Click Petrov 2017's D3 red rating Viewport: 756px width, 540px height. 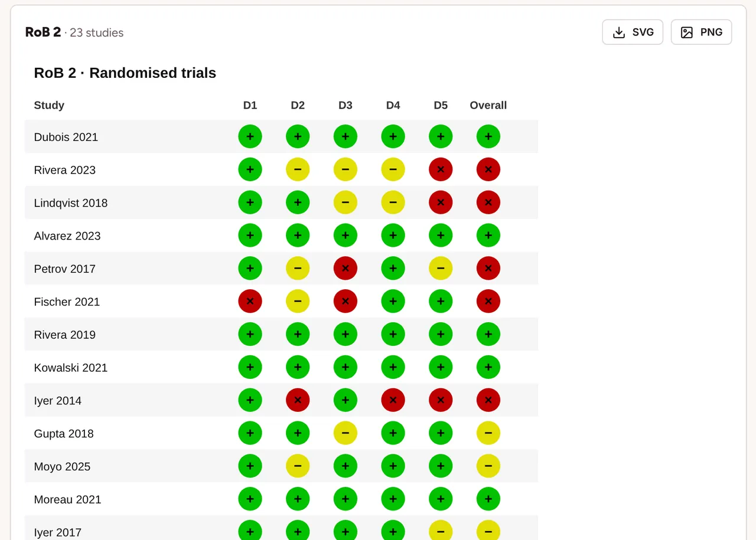[x=346, y=269]
